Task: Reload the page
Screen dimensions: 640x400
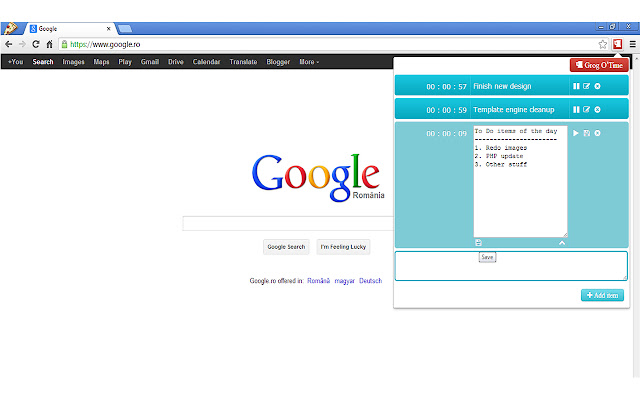Action: point(36,44)
